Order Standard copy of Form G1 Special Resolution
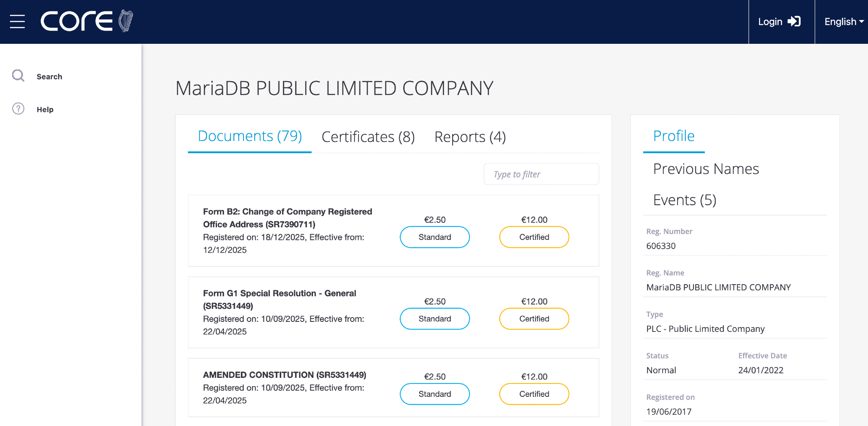868x426 pixels. 434,319
